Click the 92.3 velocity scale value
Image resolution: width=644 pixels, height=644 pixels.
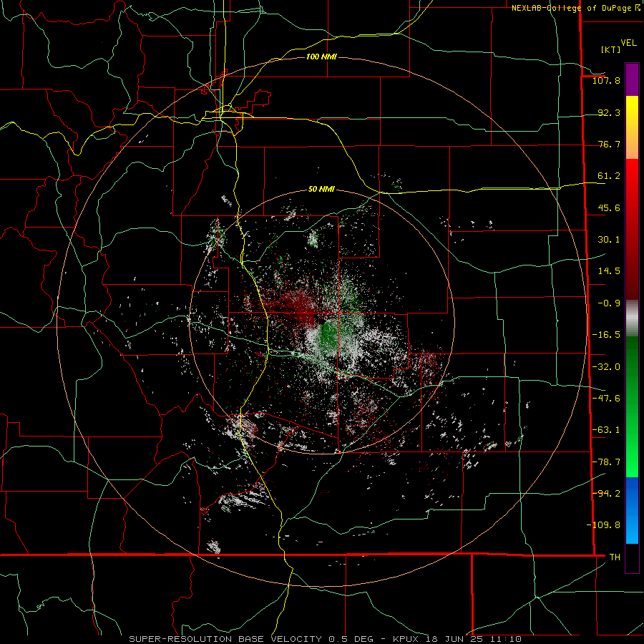click(609, 112)
